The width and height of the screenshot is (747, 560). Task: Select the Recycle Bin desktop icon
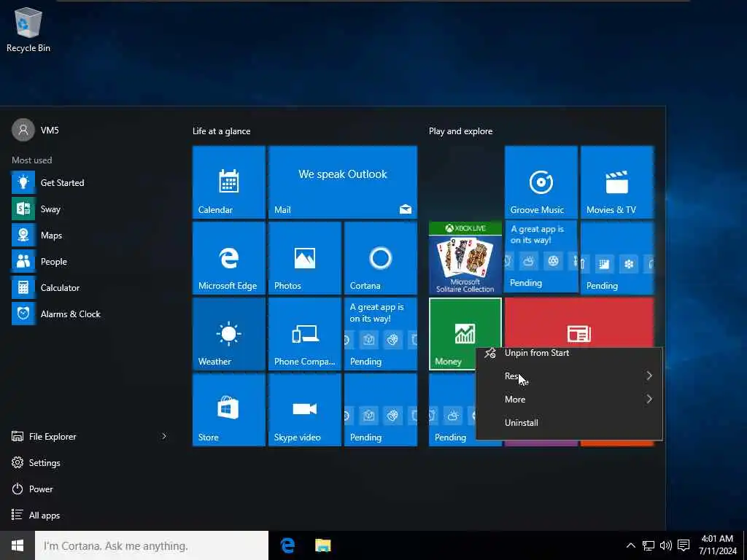coord(28,29)
